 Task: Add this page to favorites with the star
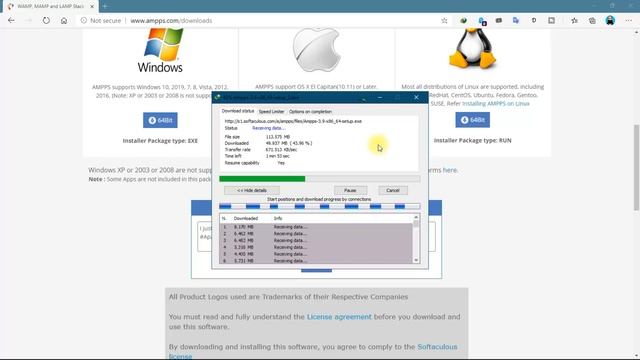point(444,20)
